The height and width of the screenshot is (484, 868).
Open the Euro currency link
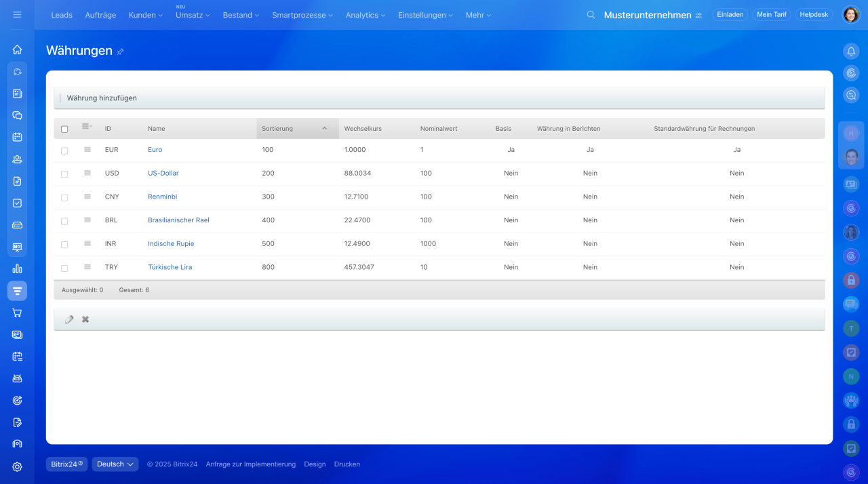[x=155, y=149]
